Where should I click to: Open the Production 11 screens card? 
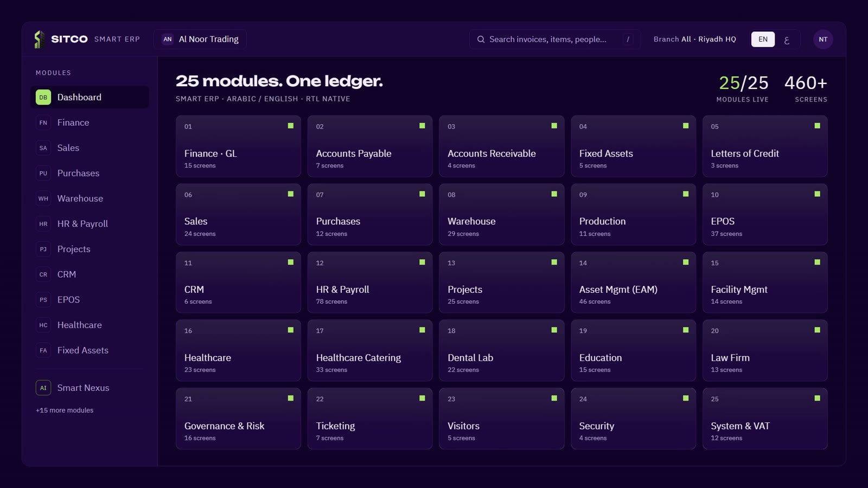[x=633, y=214]
